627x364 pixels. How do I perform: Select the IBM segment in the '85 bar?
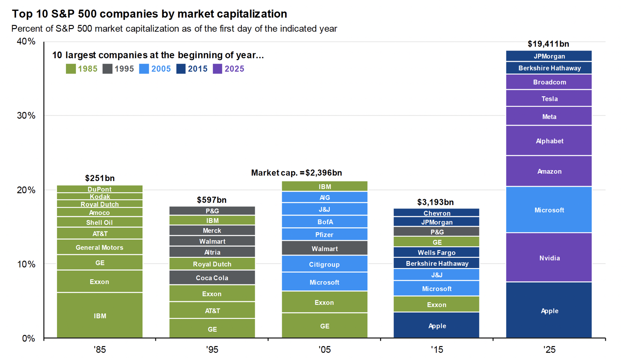point(100,315)
